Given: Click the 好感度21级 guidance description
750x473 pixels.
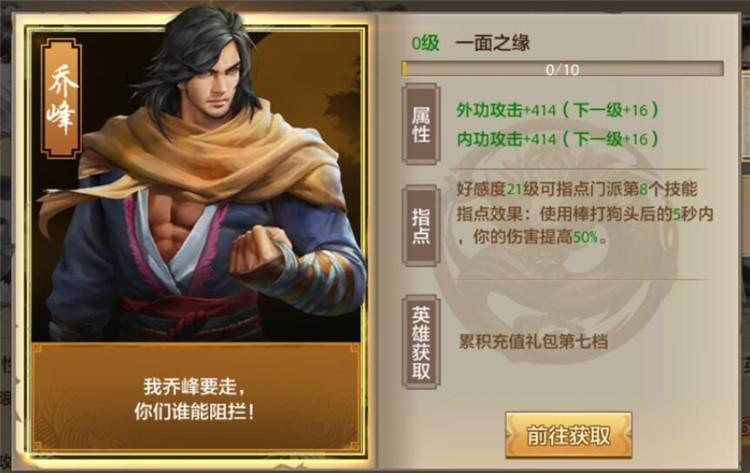Looking at the screenshot, I should pyautogui.click(x=576, y=189).
